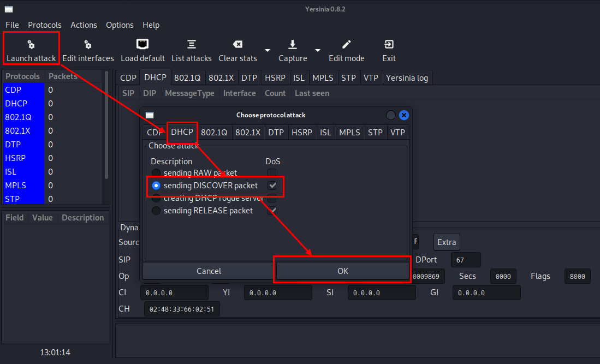Click the Extra button
The width and height of the screenshot is (600, 364).
[447, 242]
